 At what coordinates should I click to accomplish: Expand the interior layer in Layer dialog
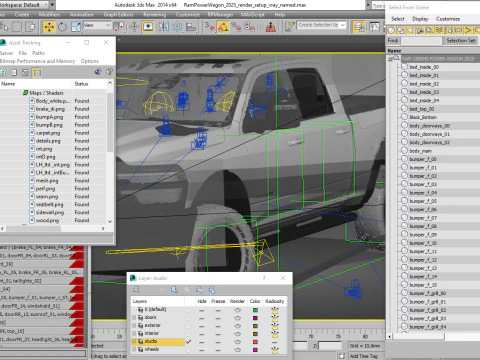click(x=134, y=334)
